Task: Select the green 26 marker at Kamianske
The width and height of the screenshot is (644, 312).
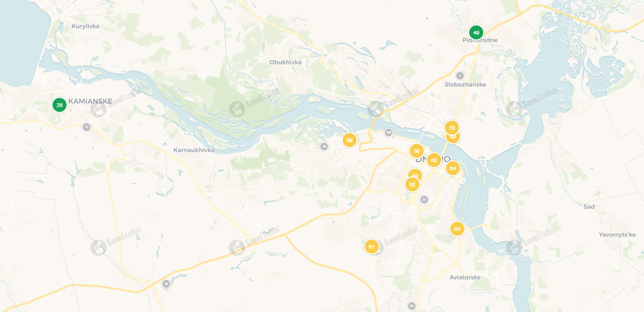Action: tap(60, 105)
